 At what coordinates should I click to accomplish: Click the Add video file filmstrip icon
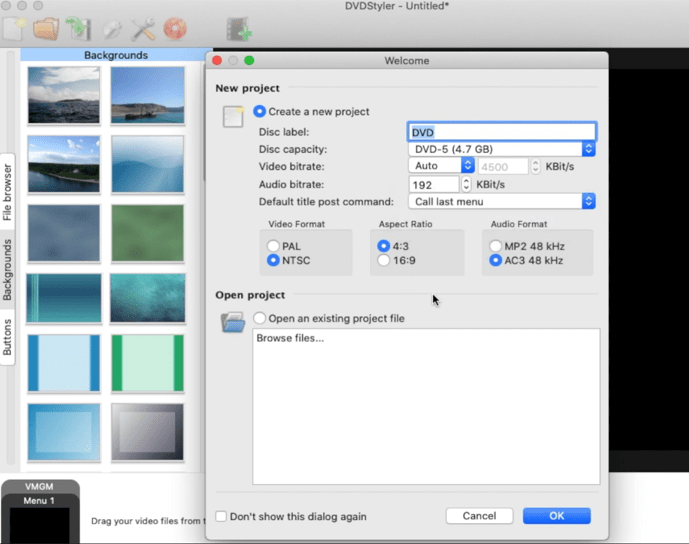(238, 29)
